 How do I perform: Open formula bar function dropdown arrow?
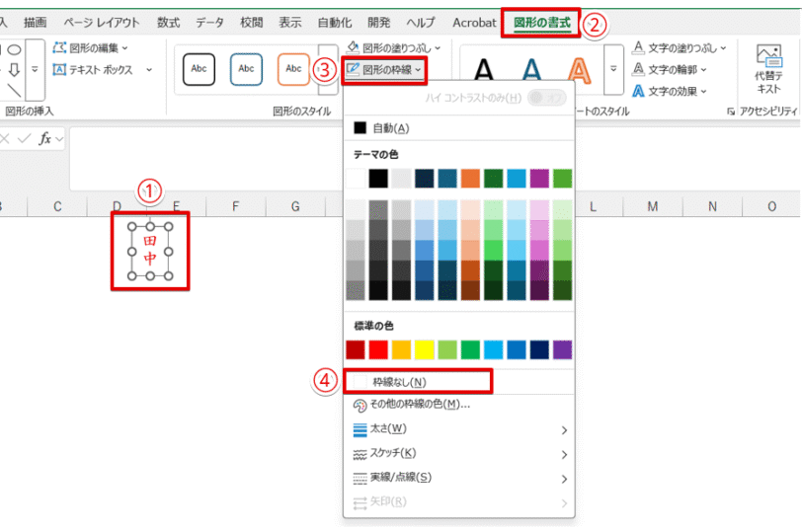coord(59,139)
